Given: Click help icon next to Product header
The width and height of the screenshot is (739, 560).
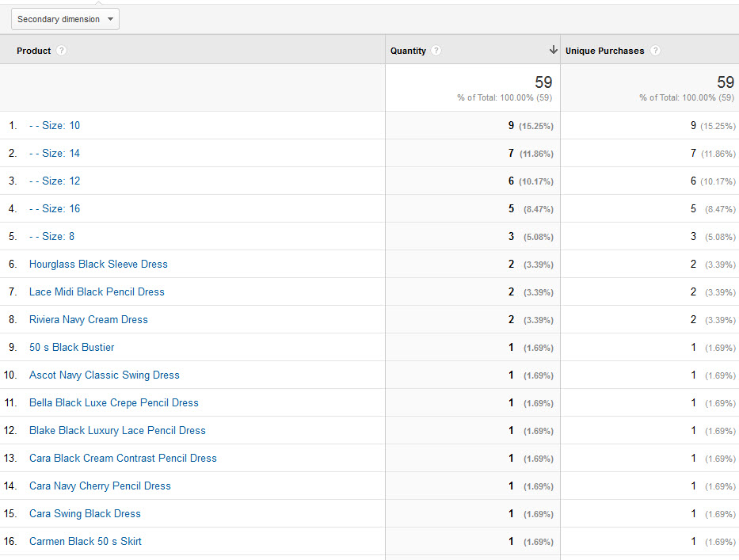Looking at the screenshot, I should [62, 51].
